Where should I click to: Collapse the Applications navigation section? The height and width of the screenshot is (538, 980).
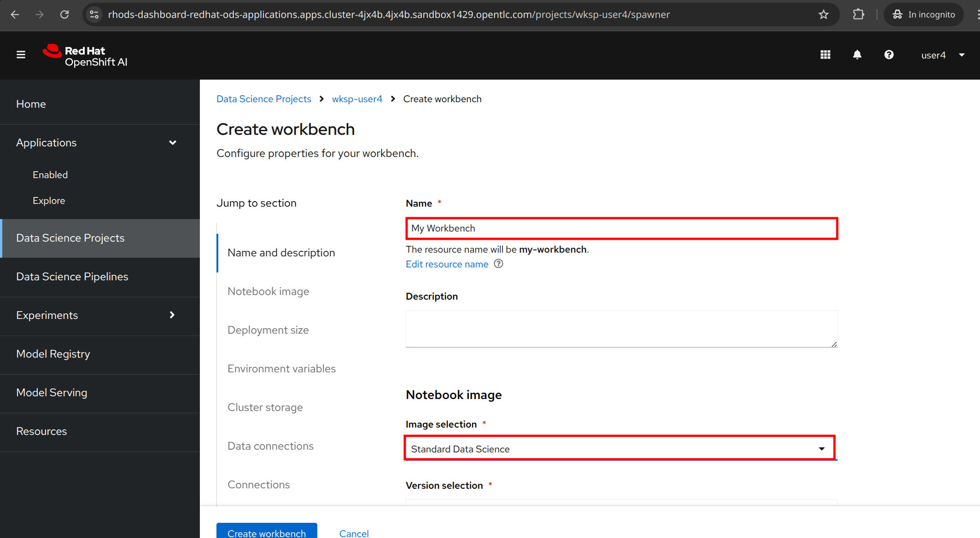[100, 143]
